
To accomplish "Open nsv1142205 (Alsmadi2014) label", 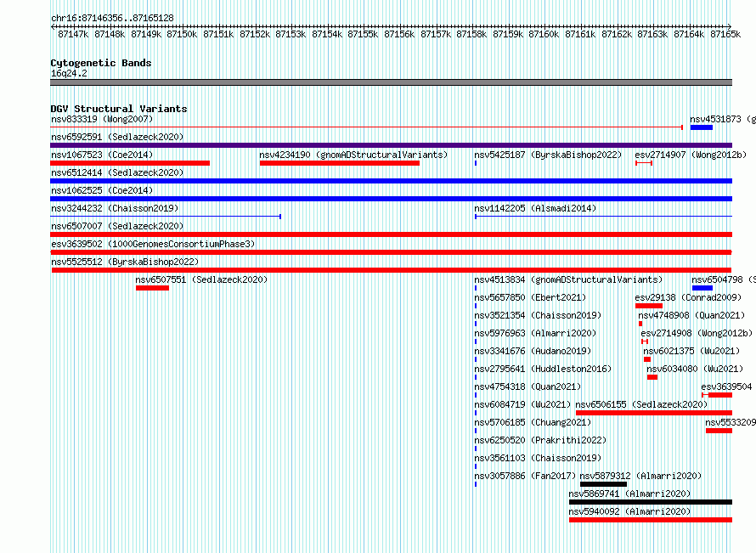I will [x=535, y=208].
